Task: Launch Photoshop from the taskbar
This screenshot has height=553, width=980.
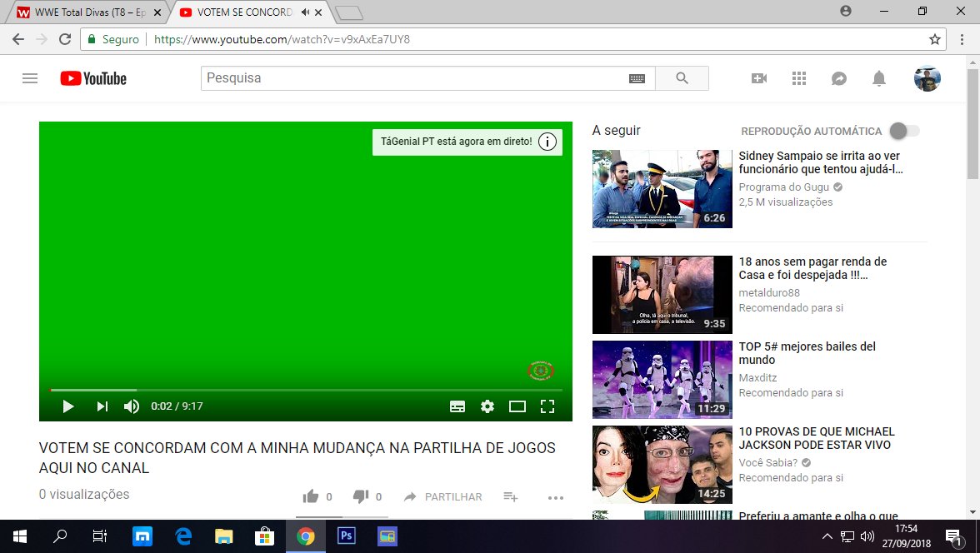Action: [347, 536]
